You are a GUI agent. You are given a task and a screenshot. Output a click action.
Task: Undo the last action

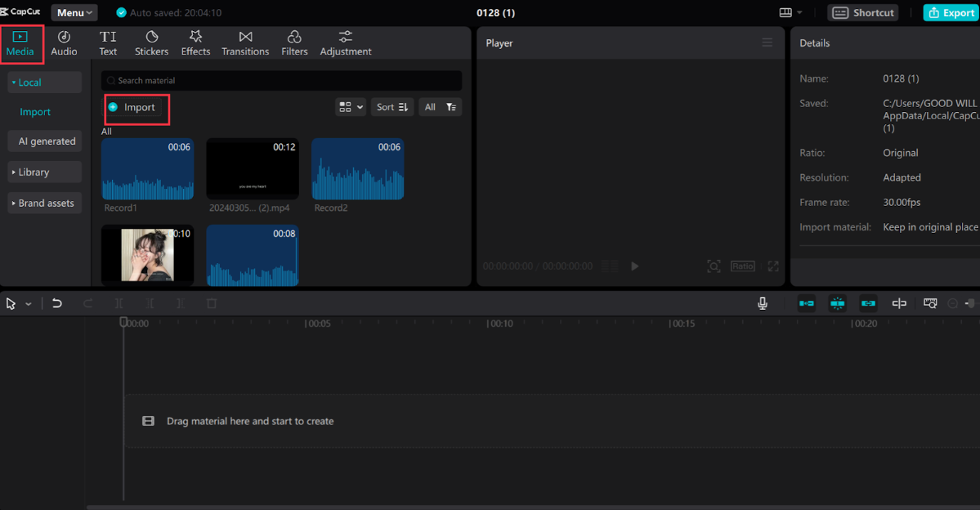[x=57, y=304]
